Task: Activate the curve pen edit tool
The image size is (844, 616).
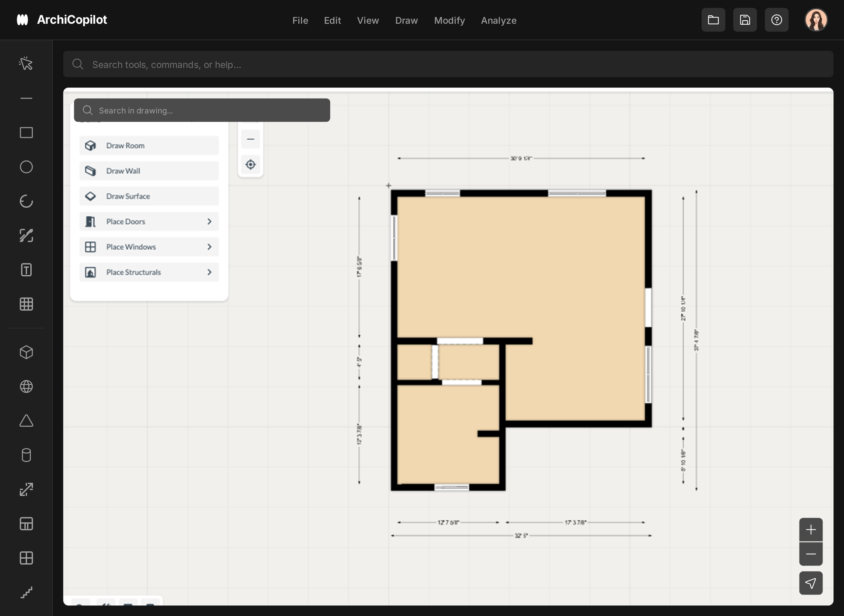Action: click(x=26, y=236)
